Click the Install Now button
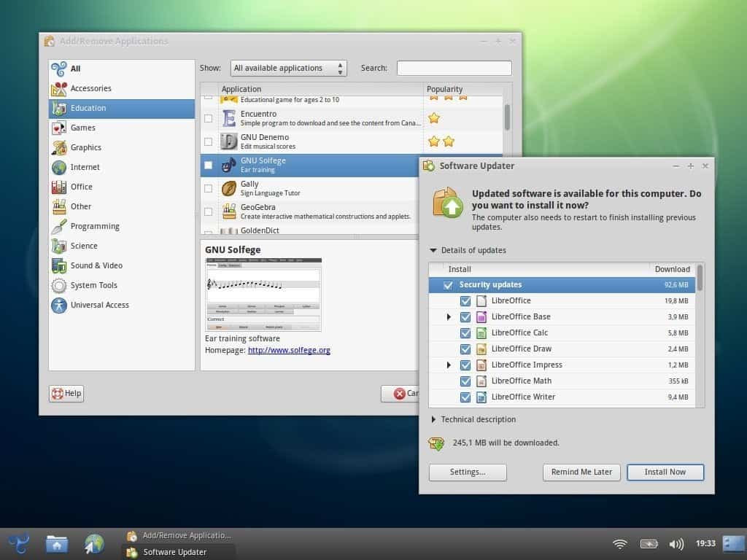The image size is (747, 560). pos(665,472)
